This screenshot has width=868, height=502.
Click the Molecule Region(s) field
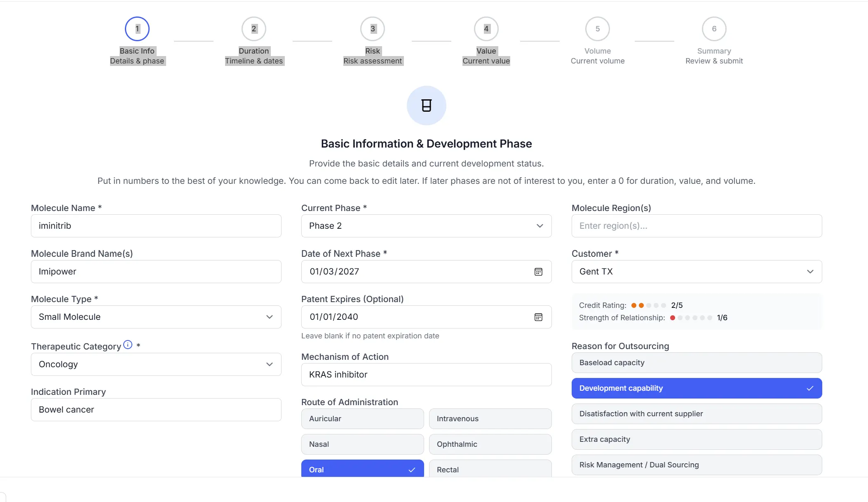point(697,226)
